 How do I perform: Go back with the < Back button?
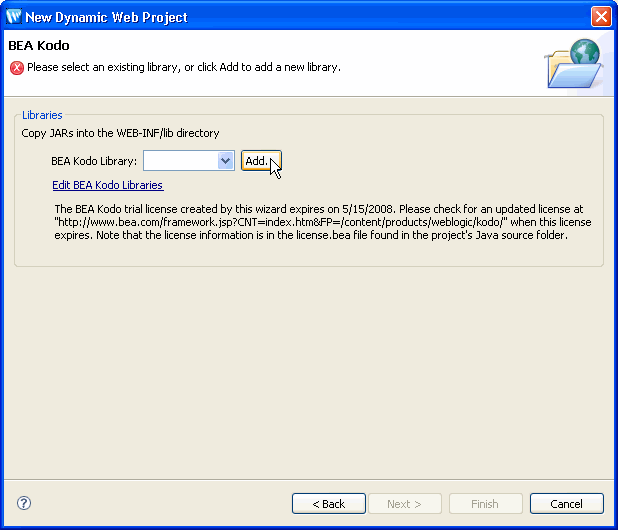click(x=329, y=504)
